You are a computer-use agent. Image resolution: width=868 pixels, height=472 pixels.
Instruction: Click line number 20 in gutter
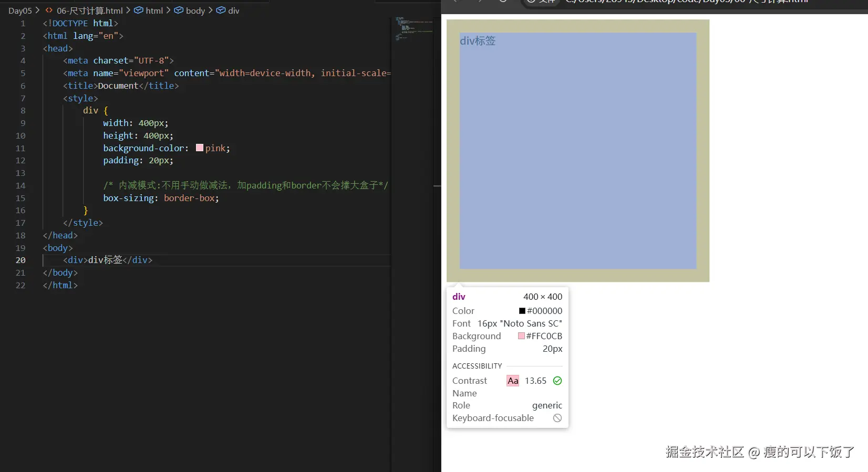(x=20, y=260)
